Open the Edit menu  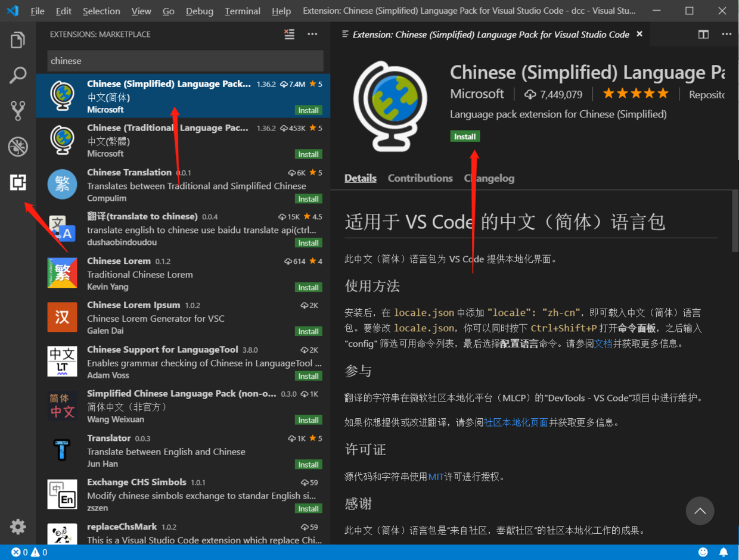(x=64, y=11)
